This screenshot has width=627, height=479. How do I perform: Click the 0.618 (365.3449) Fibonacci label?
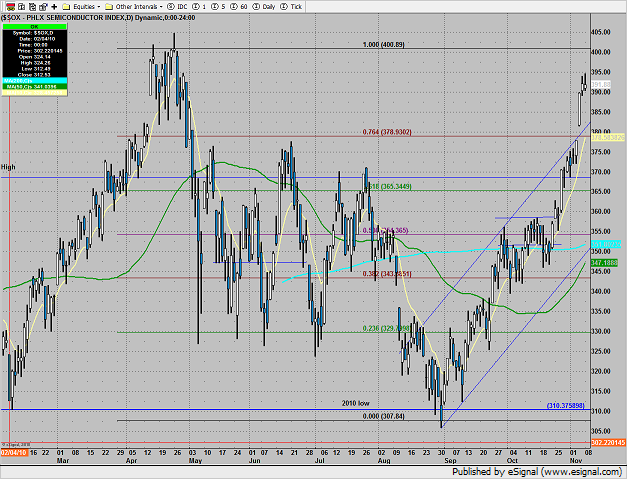[x=389, y=186]
